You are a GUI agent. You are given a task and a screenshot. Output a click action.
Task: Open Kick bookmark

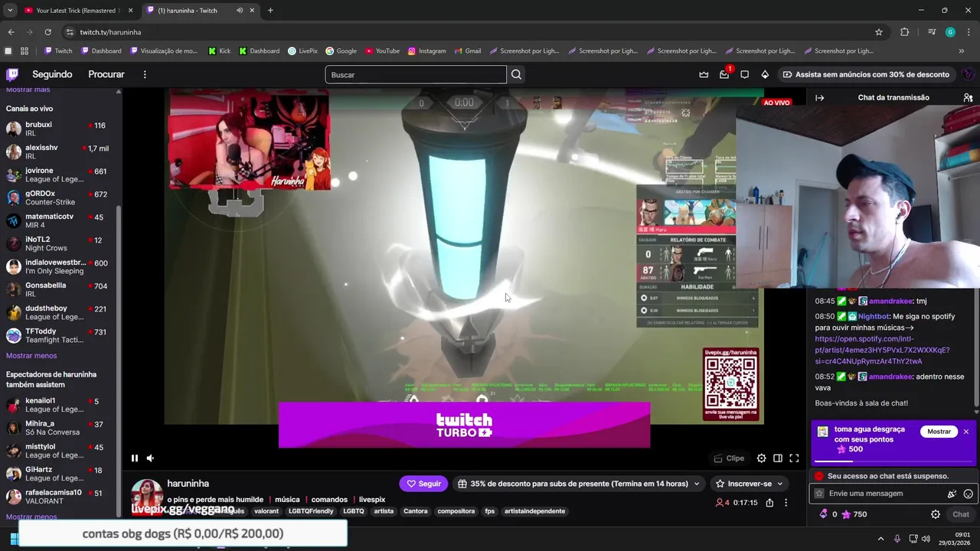pyautogui.click(x=219, y=51)
